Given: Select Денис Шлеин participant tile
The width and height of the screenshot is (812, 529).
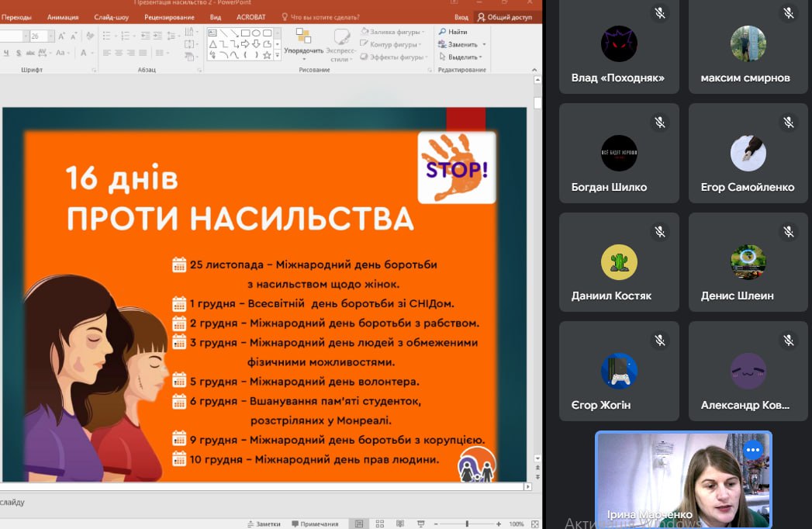Looking at the screenshot, I should (x=748, y=262).
